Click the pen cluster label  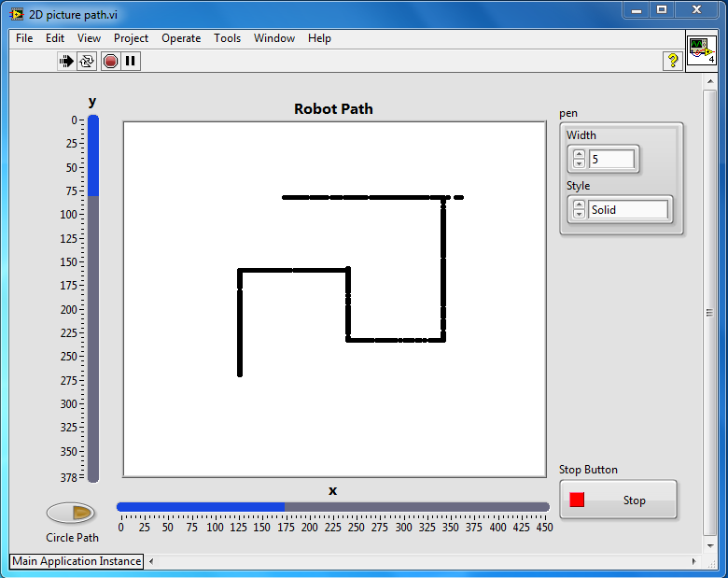pyautogui.click(x=568, y=113)
